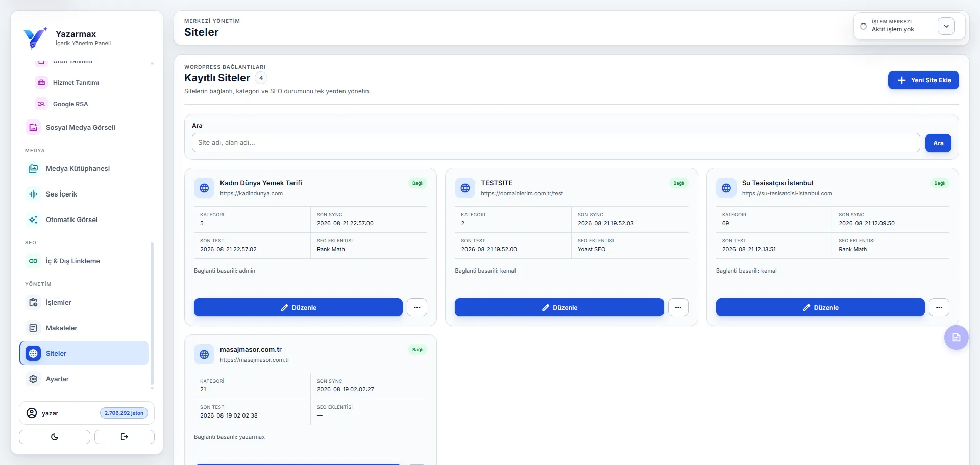Click the Ses İçerik waveform icon
980x465 pixels.
pos(33,194)
